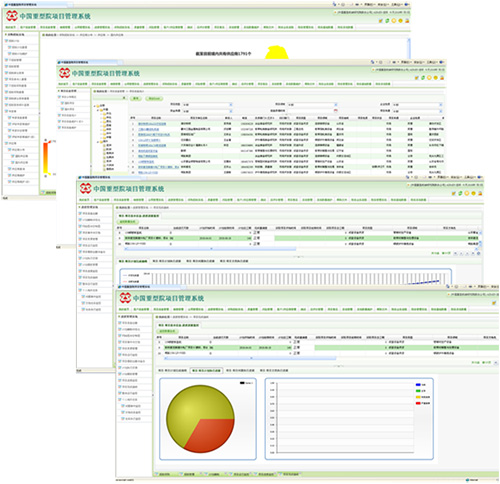Click the blue legend swatch in the bar chart panel
Viewport: 500px width, 484px height.
tap(418, 385)
